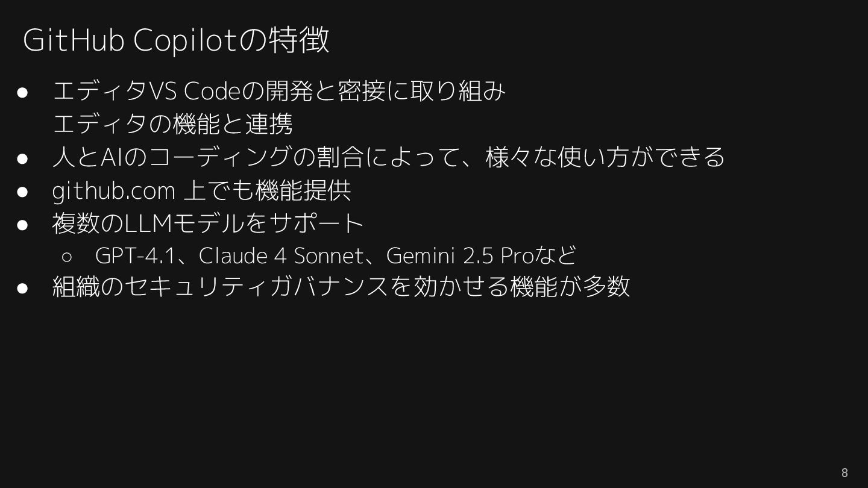
Task: Click the slide title "GitHub Copilotの特徴"
Action: tap(176, 40)
